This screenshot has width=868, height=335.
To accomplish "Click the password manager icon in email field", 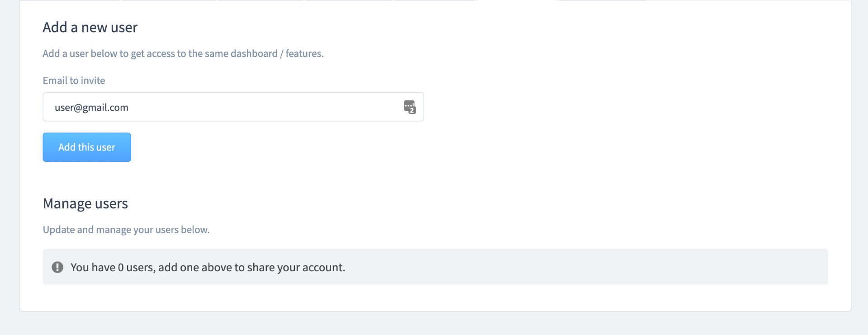I will 409,107.
